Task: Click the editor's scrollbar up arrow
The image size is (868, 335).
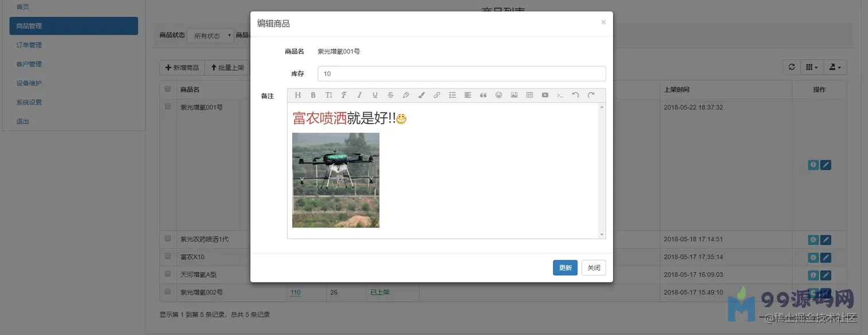Action: click(602, 107)
